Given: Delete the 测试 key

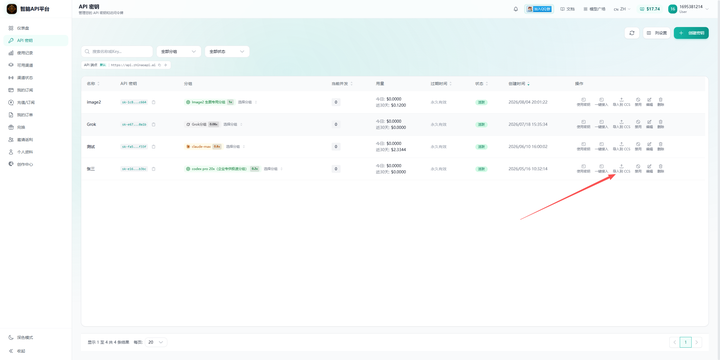Looking at the screenshot, I should [660, 146].
